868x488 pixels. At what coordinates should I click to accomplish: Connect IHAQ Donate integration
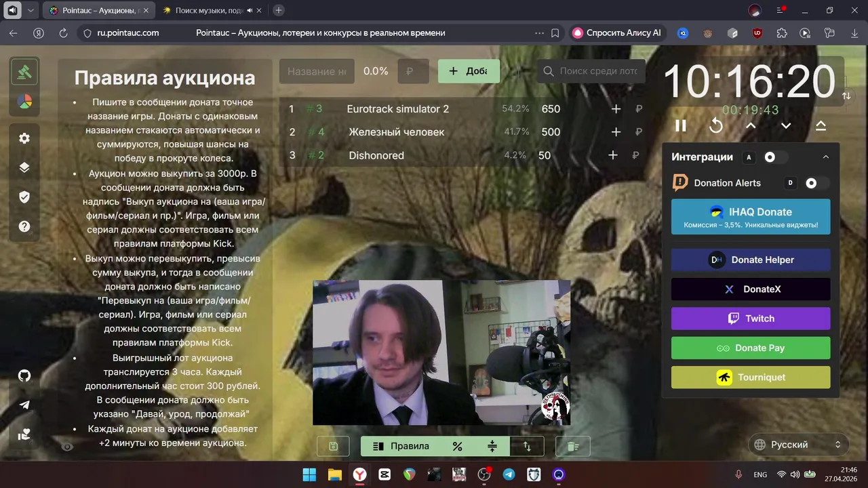coord(751,216)
